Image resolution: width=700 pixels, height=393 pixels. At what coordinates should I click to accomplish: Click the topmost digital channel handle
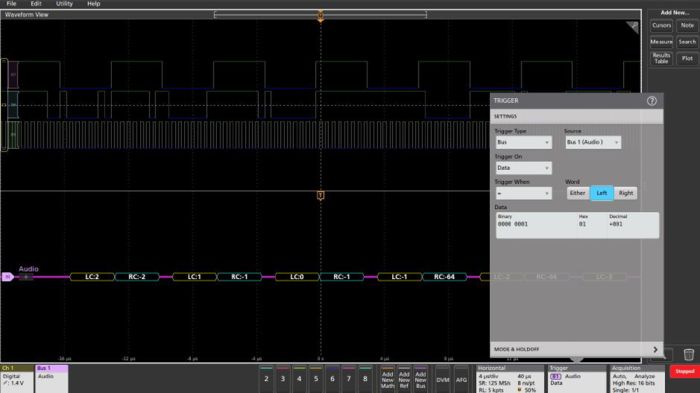(13, 75)
